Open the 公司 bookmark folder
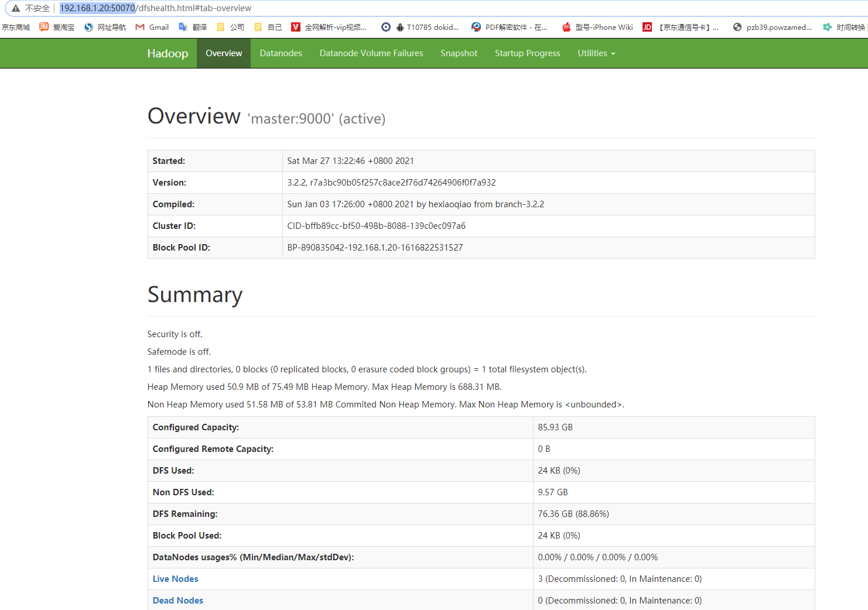This screenshot has width=868, height=610. pos(230,27)
